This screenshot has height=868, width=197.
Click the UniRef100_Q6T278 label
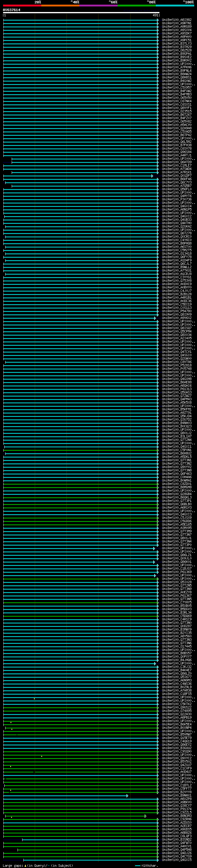point(177,233)
